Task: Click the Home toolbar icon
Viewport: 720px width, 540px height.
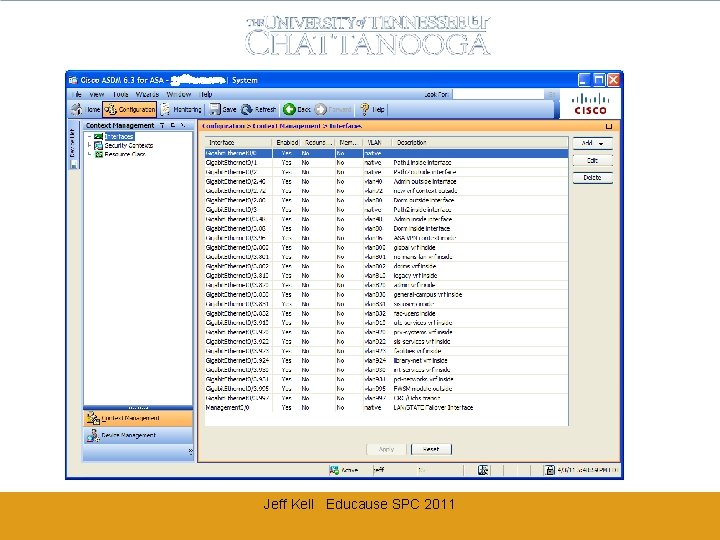Action: pyautogui.click(x=77, y=109)
